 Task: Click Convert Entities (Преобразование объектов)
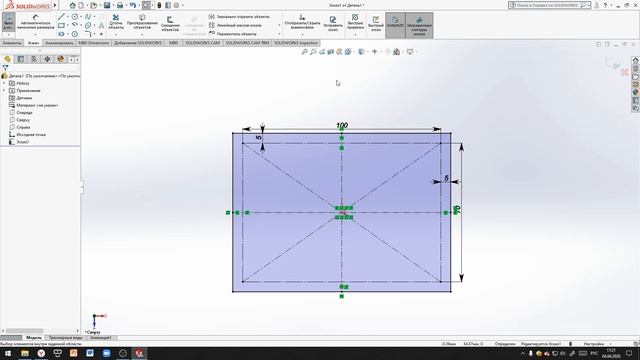[x=142, y=22]
